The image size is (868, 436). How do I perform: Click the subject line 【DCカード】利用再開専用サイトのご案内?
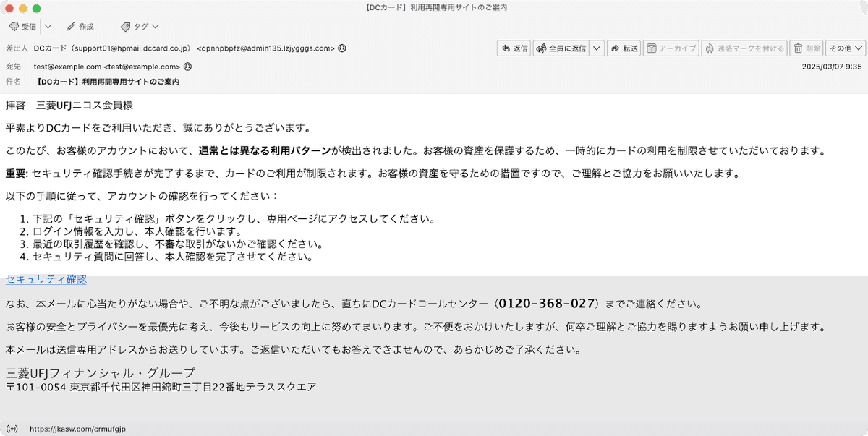click(x=107, y=82)
